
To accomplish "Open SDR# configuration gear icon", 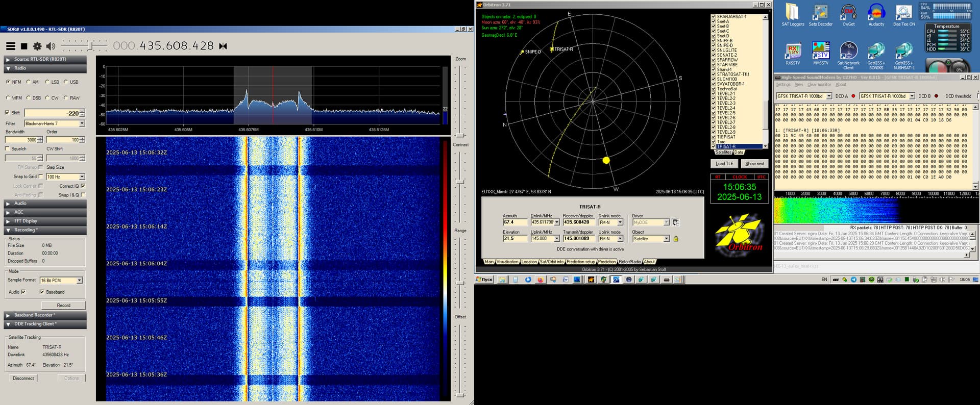I will click(x=37, y=46).
